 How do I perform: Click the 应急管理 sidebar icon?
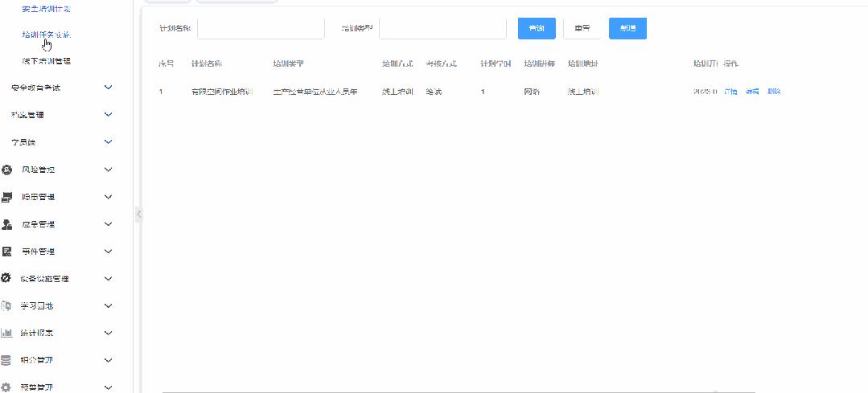pos(6,224)
